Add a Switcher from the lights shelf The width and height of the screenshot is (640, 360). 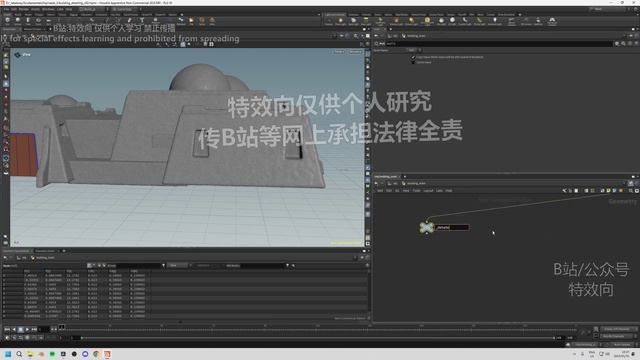coord(538,21)
